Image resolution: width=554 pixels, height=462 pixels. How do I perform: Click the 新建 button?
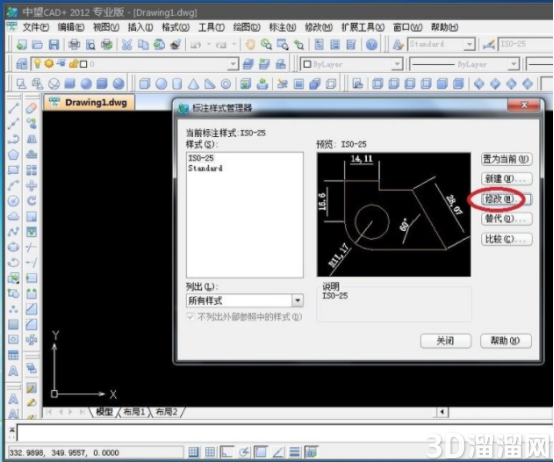(506, 179)
